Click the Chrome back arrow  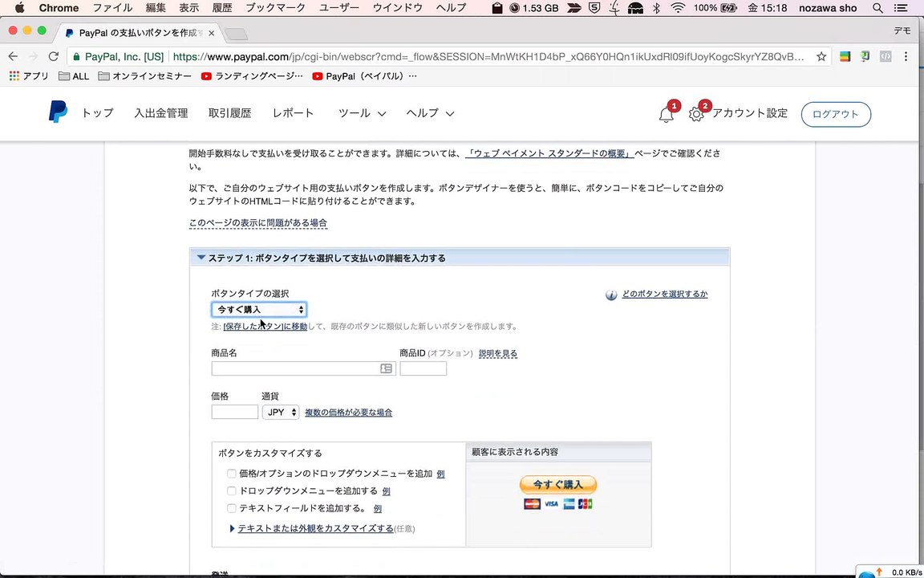pyautogui.click(x=13, y=57)
